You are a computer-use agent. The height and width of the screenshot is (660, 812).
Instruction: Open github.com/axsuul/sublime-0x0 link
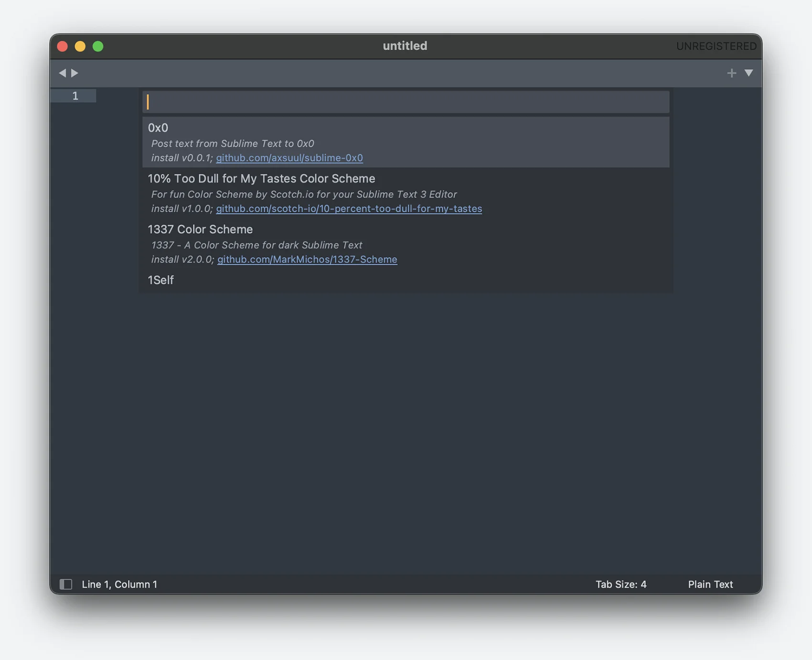pos(289,158)
